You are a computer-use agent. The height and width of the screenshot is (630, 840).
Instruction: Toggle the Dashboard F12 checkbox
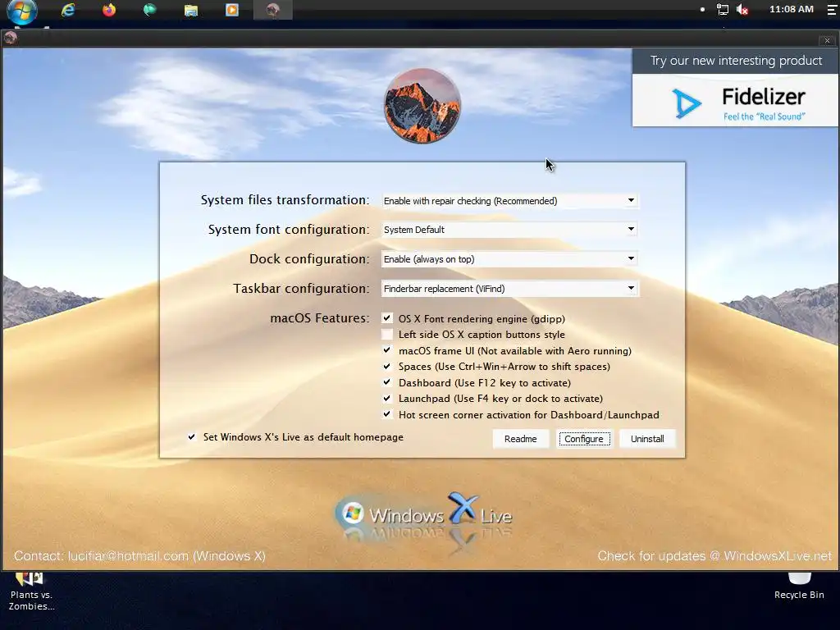(387, 382)
